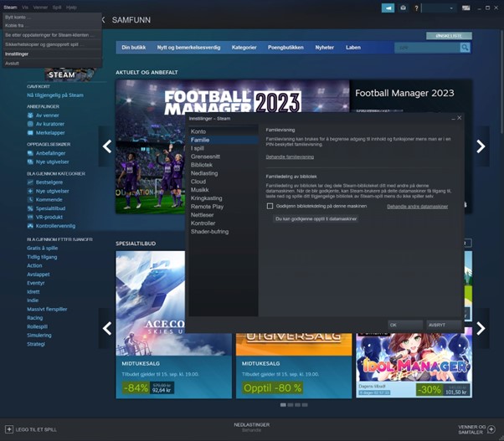Image resolution: width=504 pixels, height=441 pixels.
Task: Select Nedlasting settings category
Action: coord(223,173)
